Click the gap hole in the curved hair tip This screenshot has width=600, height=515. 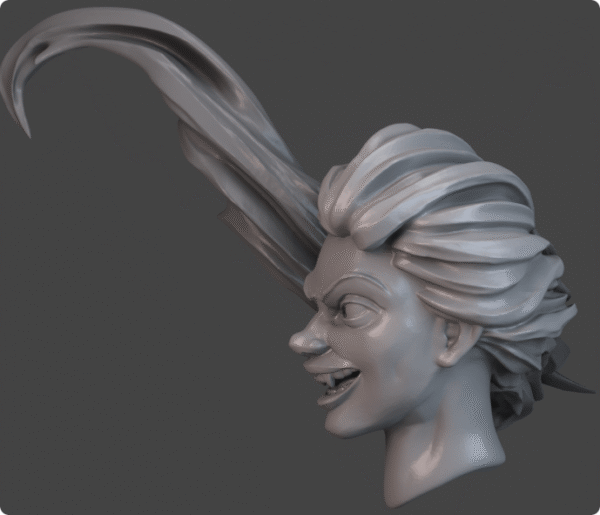click(x=40, y=50)
